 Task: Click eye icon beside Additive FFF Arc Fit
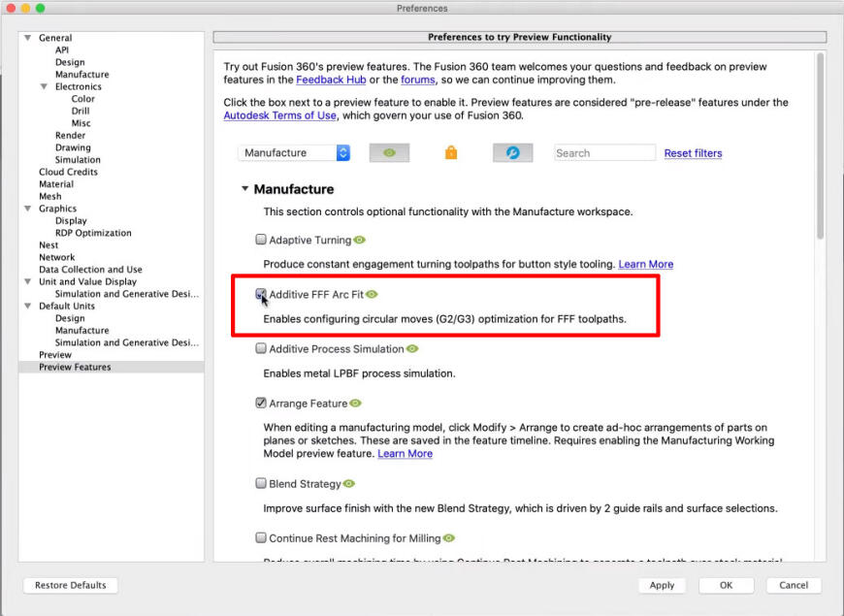(372, 295)
